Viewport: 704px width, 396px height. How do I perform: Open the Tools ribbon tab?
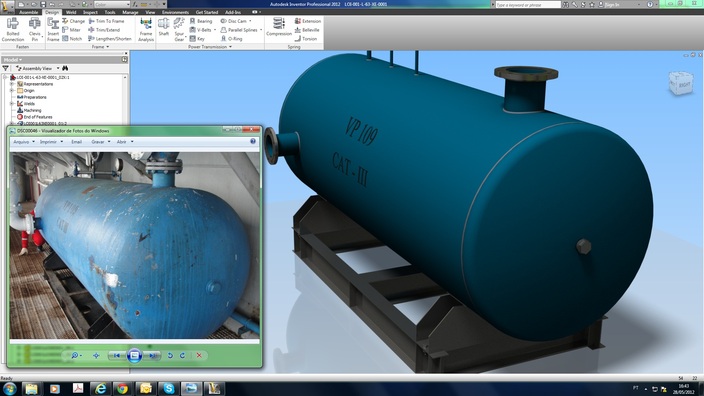pos(110,12)
